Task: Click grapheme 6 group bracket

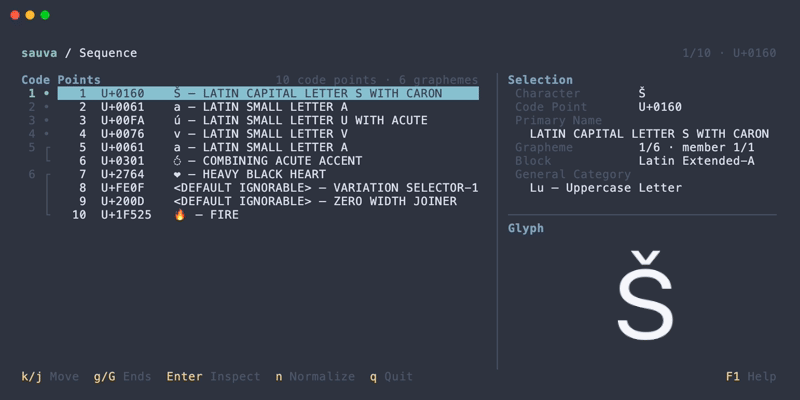Action: click(48, 194)
